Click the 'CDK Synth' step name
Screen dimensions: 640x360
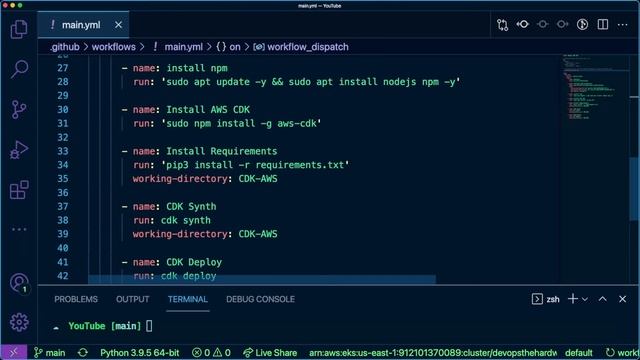tap(191, 207)
